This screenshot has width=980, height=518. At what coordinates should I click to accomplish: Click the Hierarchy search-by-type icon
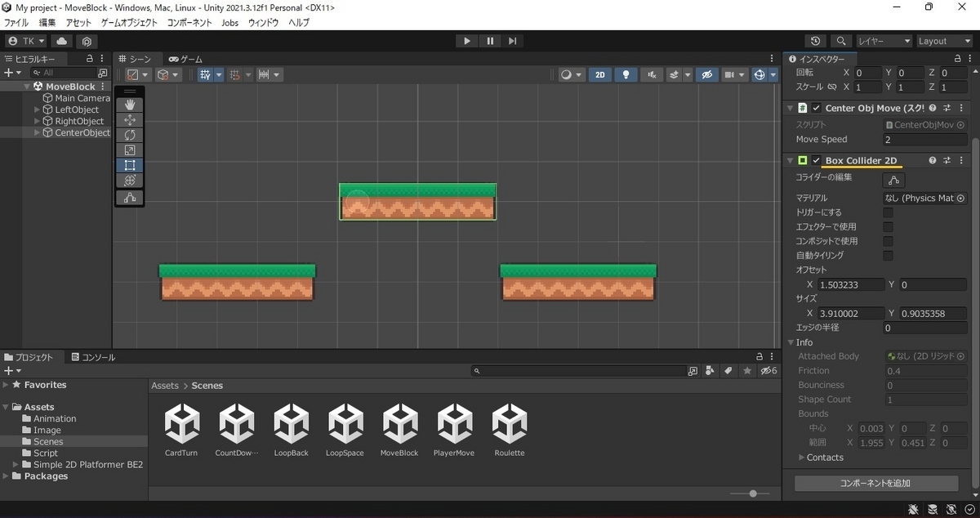102,73
